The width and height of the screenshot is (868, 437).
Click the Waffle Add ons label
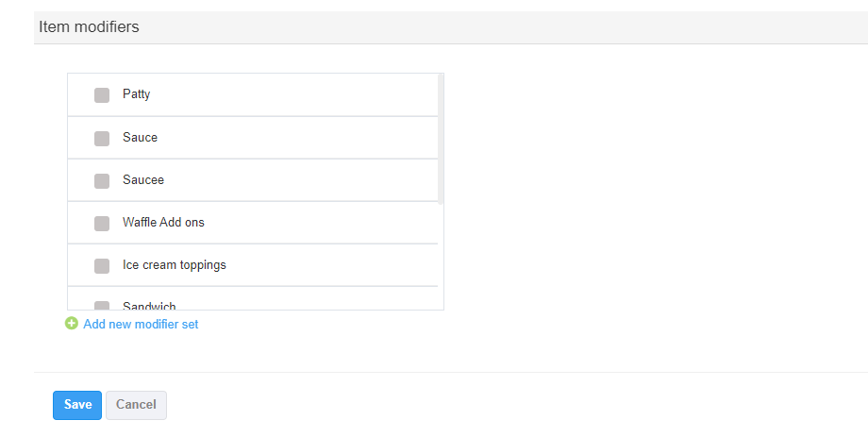(x=163, y=223)
